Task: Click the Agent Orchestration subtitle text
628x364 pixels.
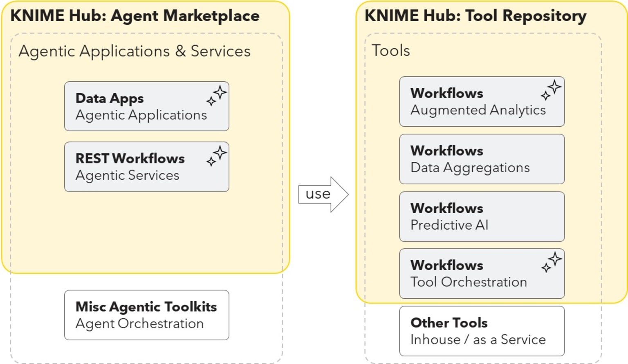Action: click(139, 324)
